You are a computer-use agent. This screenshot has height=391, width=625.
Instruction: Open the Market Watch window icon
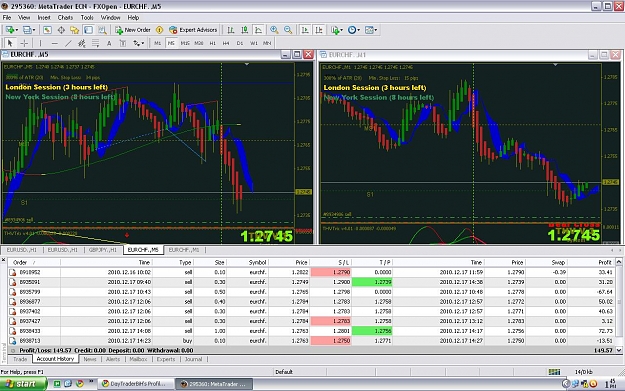(47, 30)
